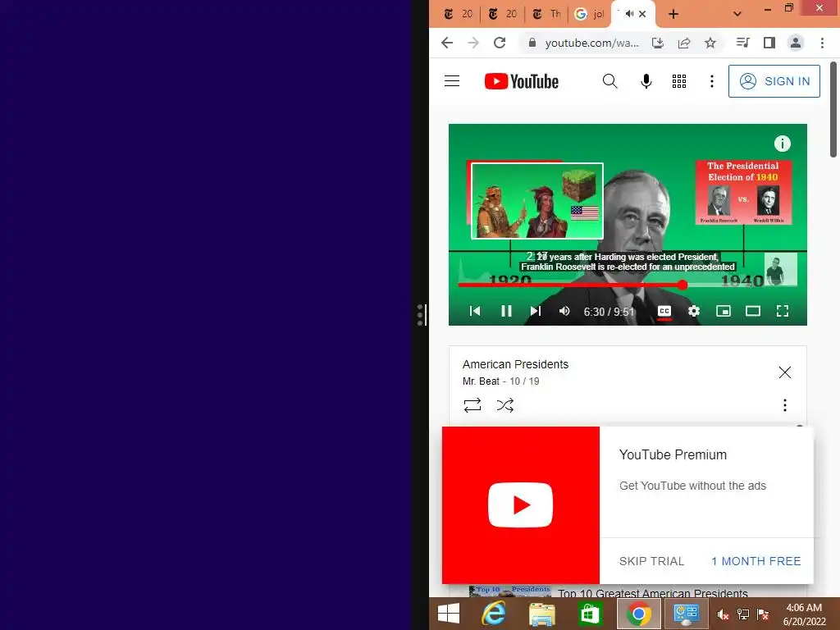
Task: Open American Presidents playlist title
Action: tap(515, 364)
